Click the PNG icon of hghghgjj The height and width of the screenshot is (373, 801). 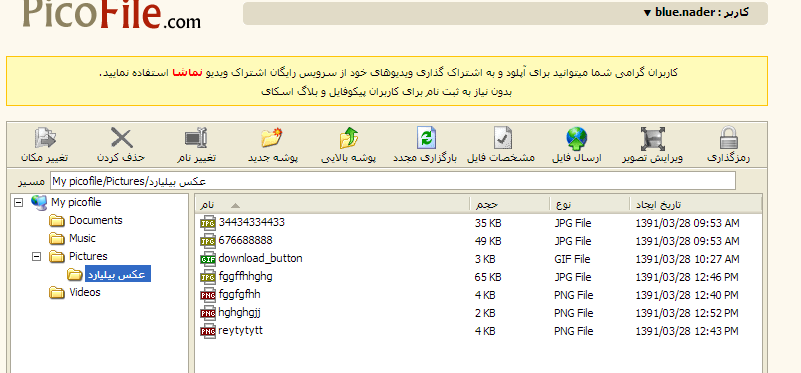point(208,313)
